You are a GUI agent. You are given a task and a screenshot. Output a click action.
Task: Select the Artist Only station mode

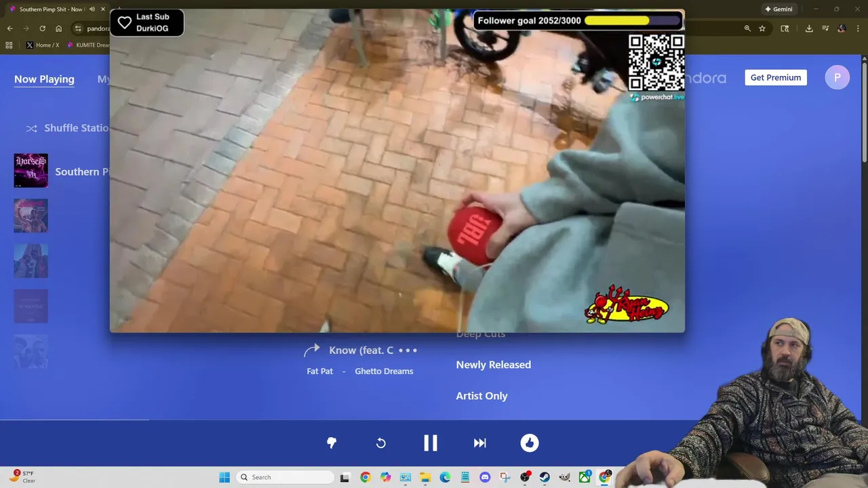[481, 396]
